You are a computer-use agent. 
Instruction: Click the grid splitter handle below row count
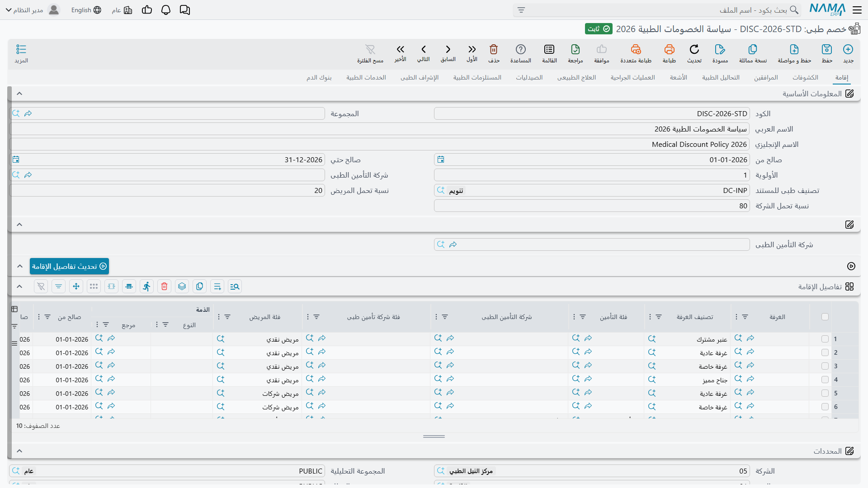pyautogui.click(x=434, y=436)
